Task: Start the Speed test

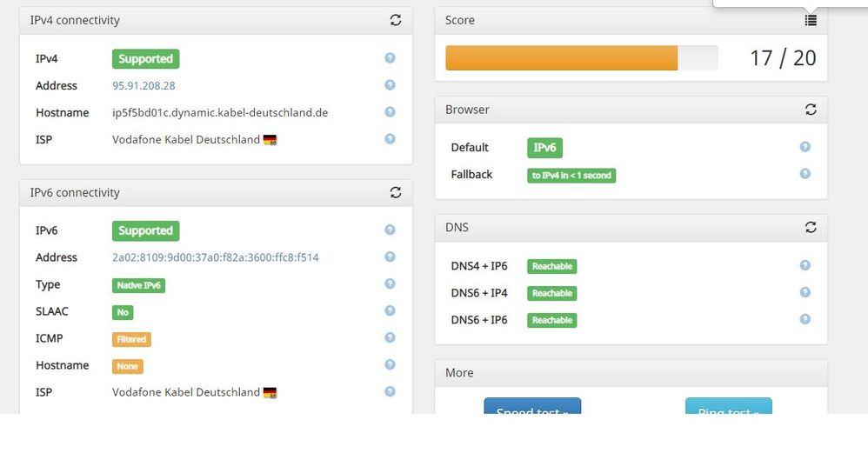Action: 531,407
